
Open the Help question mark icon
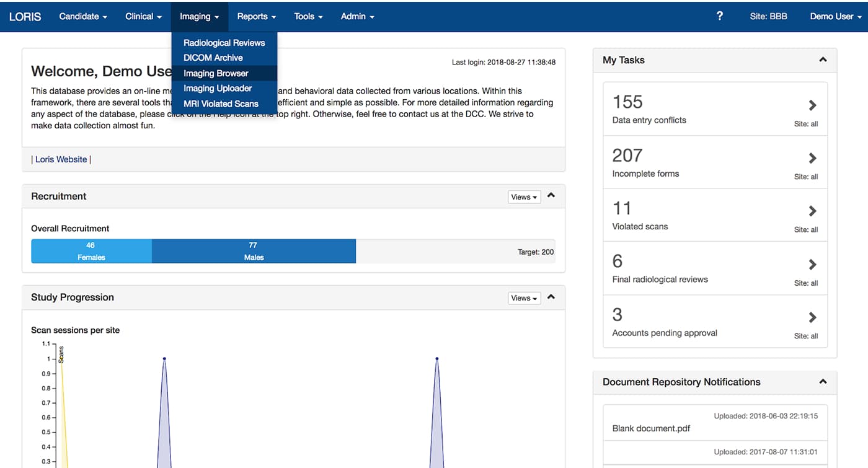tap(719, 16)
